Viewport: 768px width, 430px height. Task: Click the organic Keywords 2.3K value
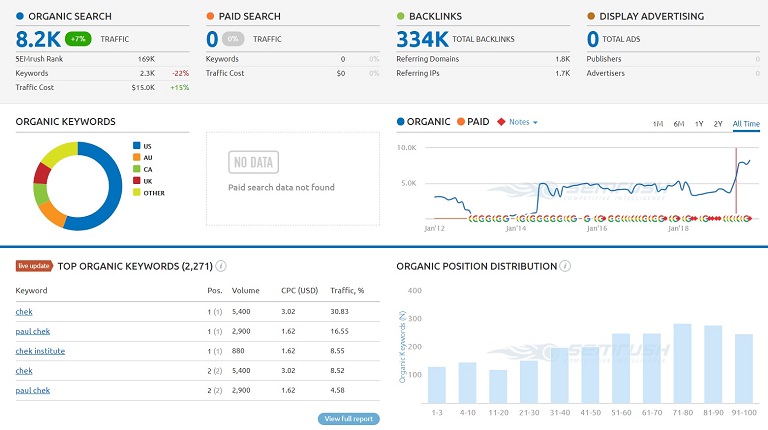pos(147,73)
